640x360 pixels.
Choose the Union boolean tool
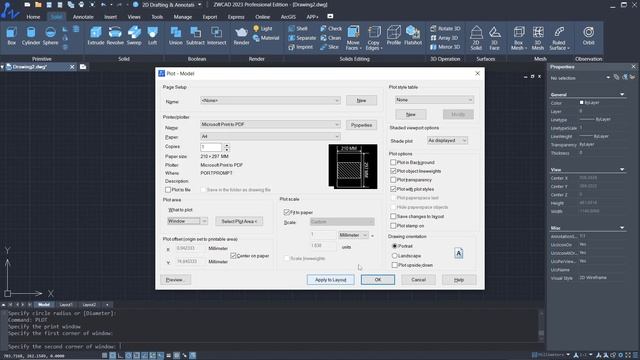(176, 36)
